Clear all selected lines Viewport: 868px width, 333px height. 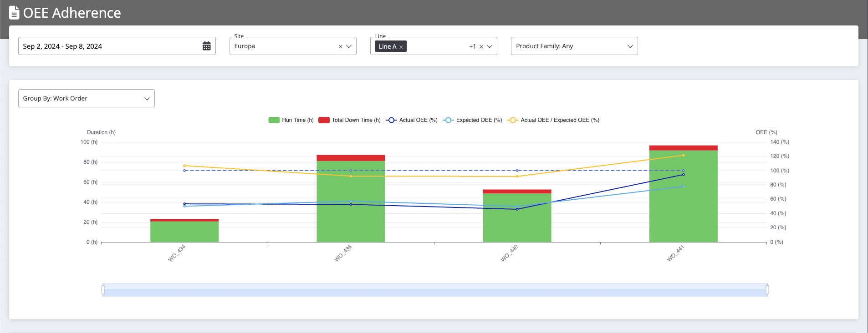481,46
